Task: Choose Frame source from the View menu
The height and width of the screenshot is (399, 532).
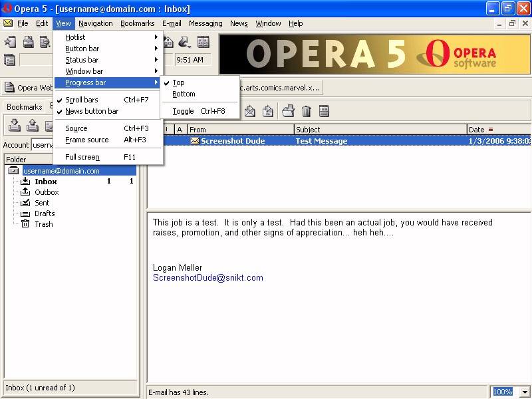Action: [107, 140]
